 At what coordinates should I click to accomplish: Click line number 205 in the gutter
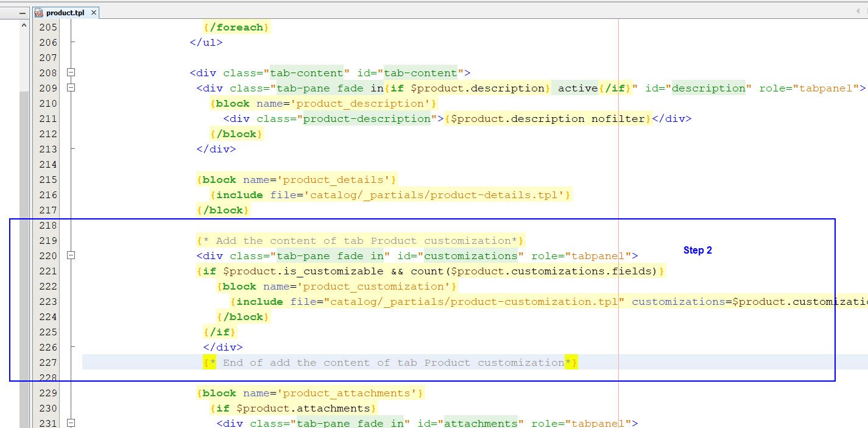[48, 27]
